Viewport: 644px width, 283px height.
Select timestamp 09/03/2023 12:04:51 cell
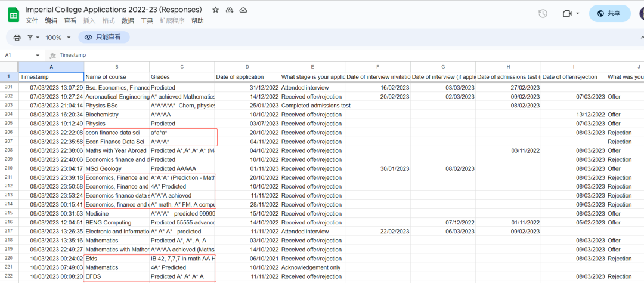pos(51,223)
